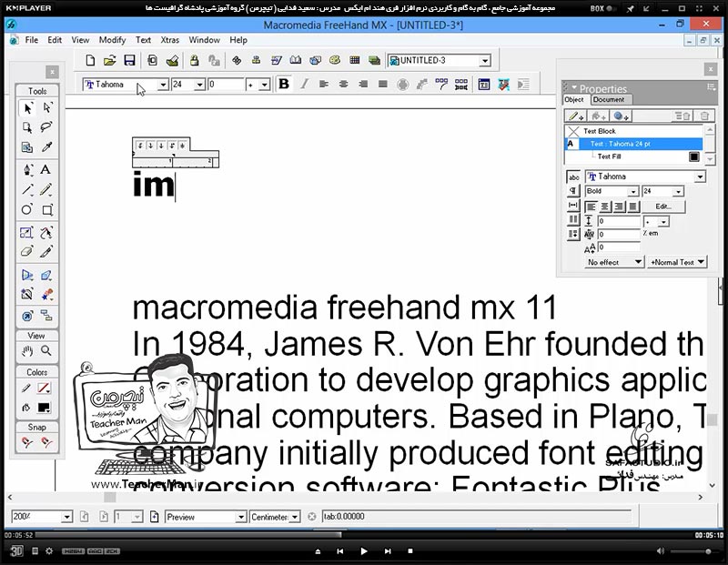Viewport: 728px width, 565px height.
Task: Open the Edit menu
Action: tap(55, 40)
